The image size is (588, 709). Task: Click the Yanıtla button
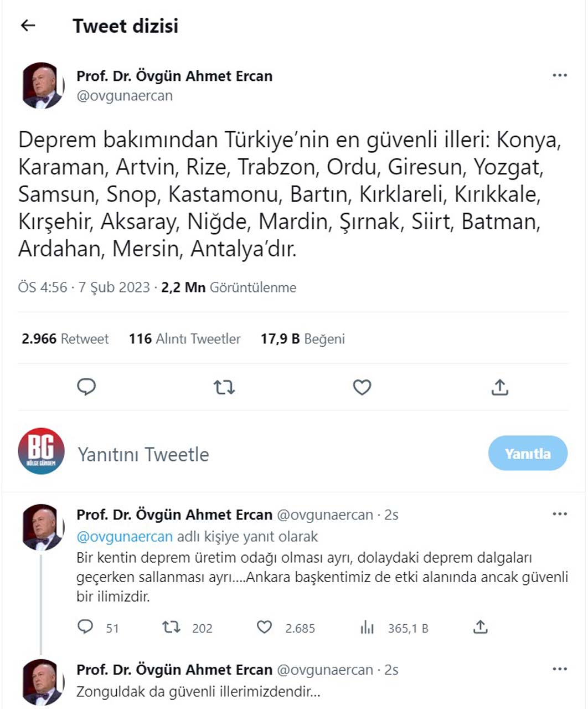point(528,453)
